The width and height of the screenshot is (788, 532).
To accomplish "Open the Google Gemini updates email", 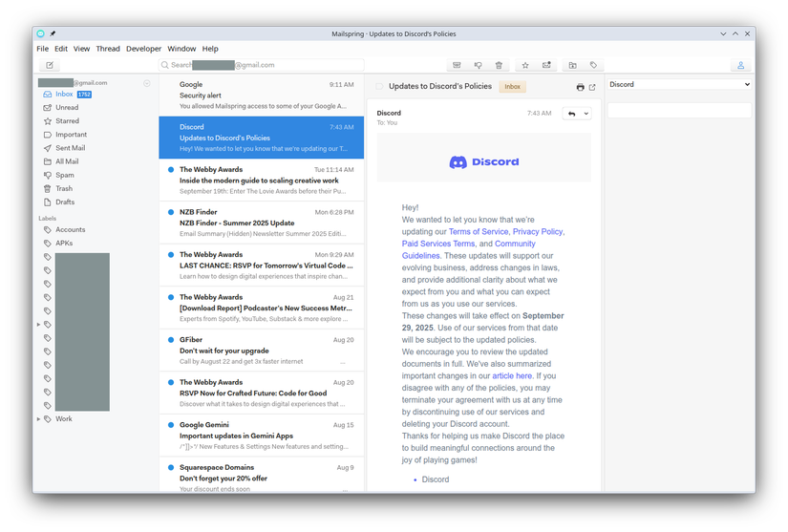I will [262, 436].
